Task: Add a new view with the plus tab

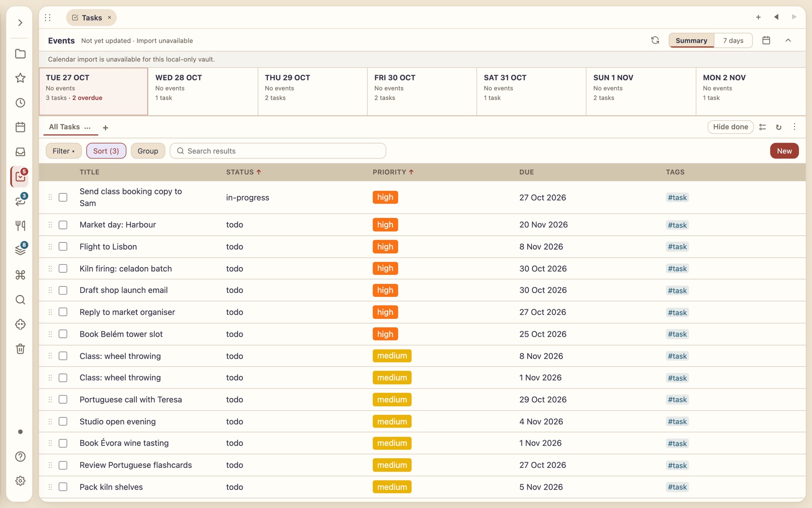Action: pos(106,128)
